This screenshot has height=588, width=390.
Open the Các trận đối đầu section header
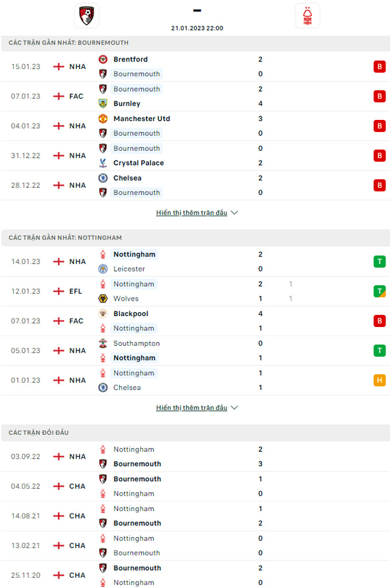pyautogui.click(x=39, y=433)
